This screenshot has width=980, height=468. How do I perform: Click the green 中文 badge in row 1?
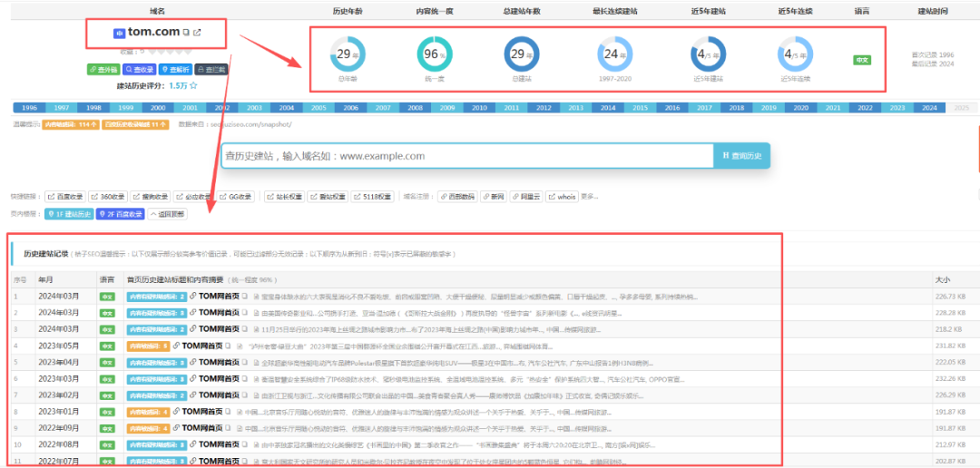coord(108,297)
